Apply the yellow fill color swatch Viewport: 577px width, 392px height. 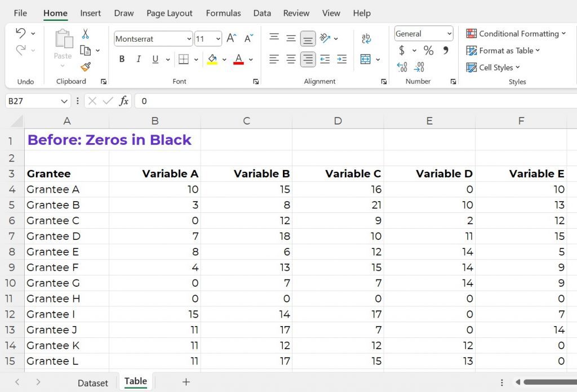click(x=212, y=59)
